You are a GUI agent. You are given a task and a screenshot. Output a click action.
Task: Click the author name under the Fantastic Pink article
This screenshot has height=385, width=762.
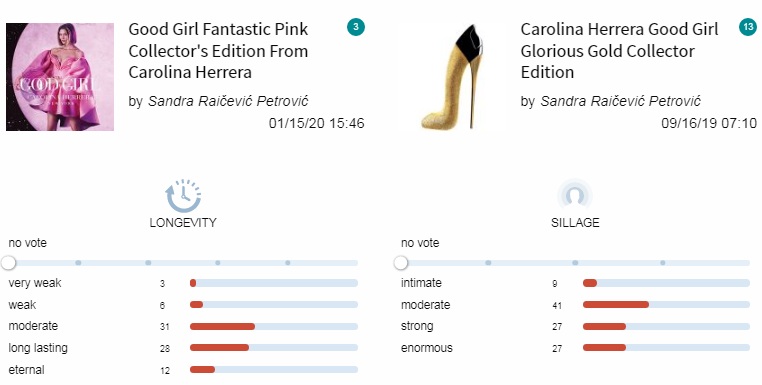228,101
